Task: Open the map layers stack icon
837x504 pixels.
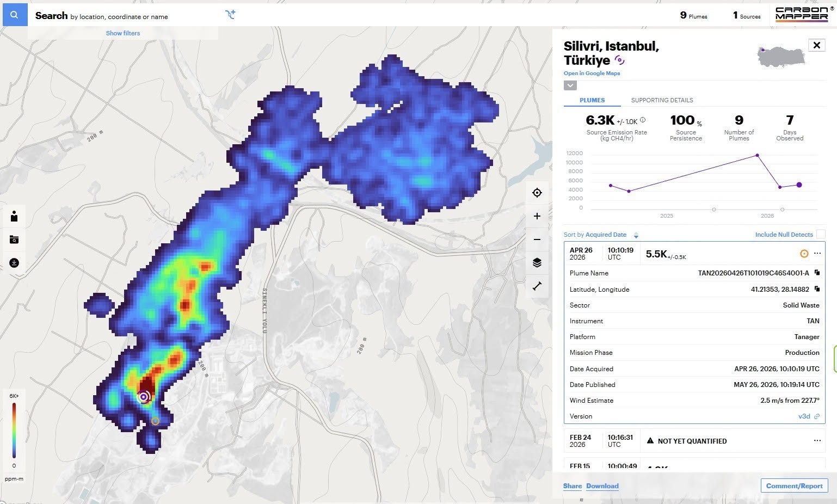Action: pos(537,263)
